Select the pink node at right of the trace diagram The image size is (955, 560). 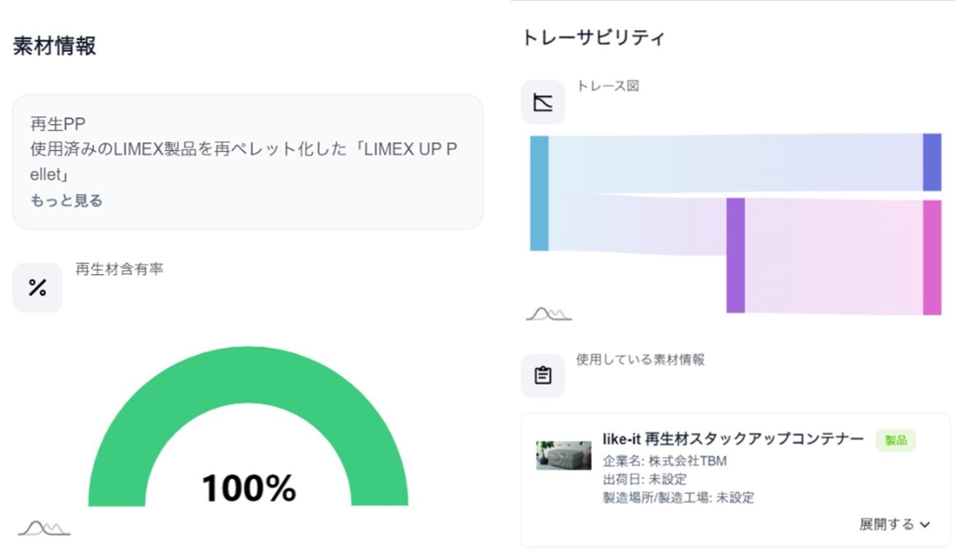pos(931,257)
